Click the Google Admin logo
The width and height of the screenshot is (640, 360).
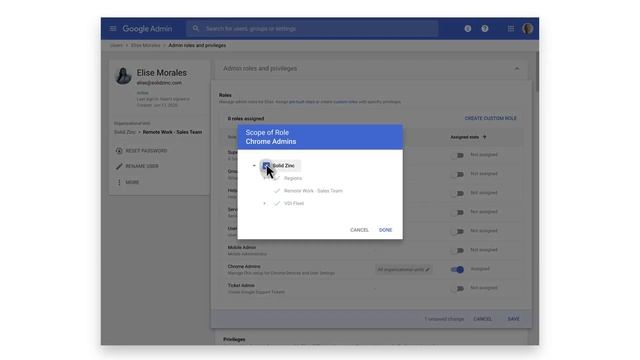point(147,29)
